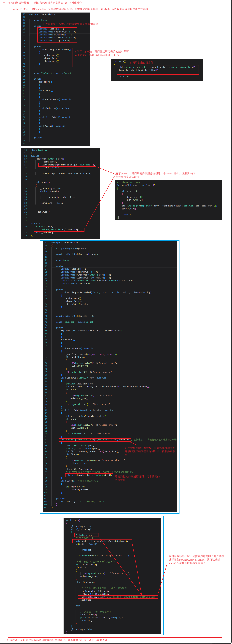Click the code line 'std::unique_ptr<Socket> _listensockptr;'
This screenshot has height=644, width=232.
point(59,230)
